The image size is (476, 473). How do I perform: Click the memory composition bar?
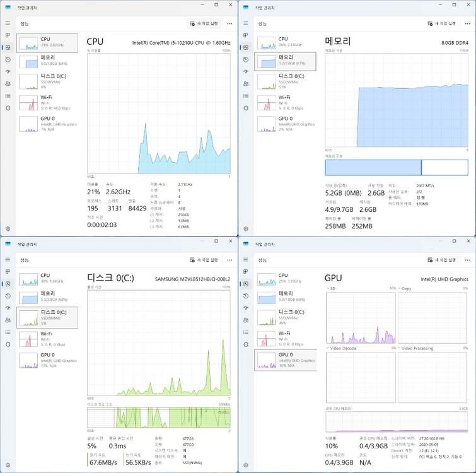coord(397,167)
